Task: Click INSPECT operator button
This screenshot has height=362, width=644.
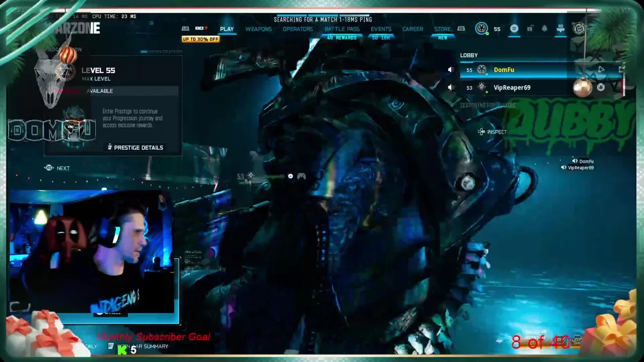Action: (x=493, y=132)
